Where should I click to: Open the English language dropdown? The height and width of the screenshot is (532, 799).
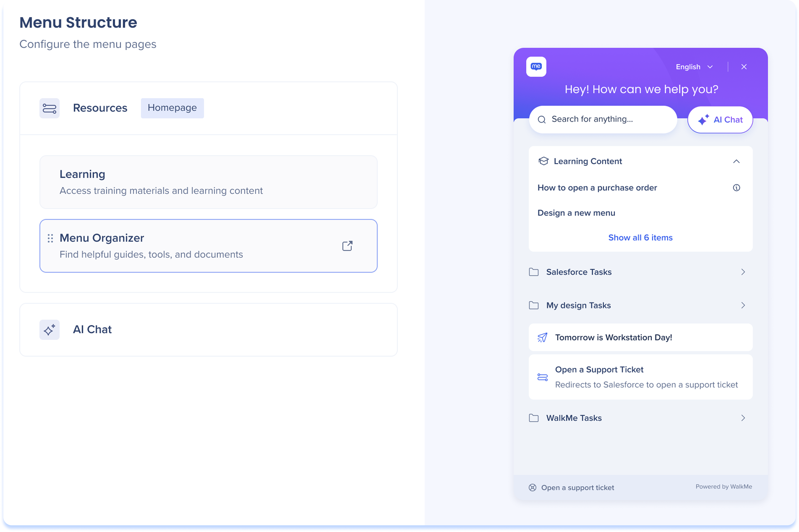(x=694, y=67)
